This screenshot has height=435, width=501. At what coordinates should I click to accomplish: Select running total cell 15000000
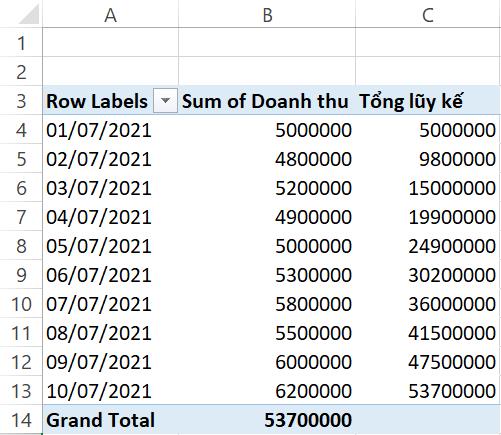tap(428, 188)
